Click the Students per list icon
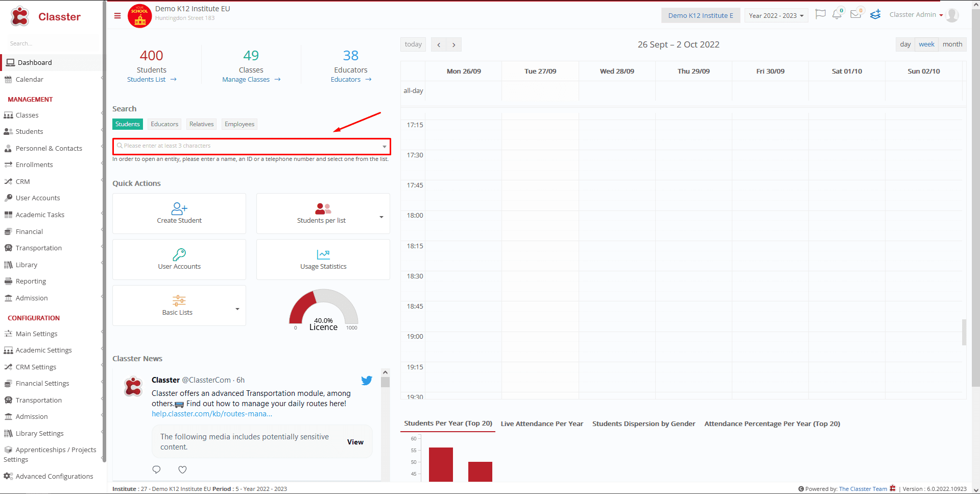980x494 pixels. [323, 208]
